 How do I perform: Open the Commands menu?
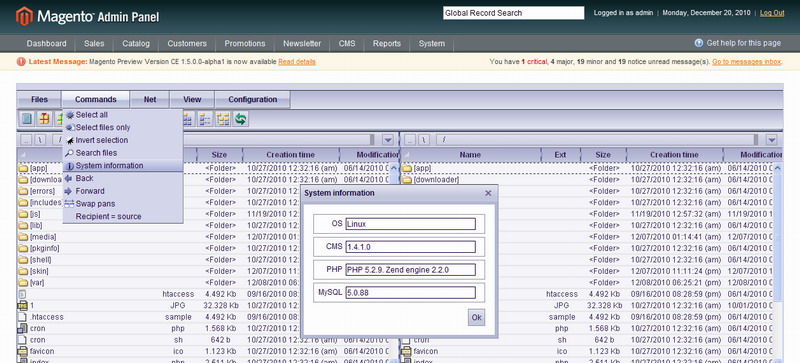(x=95, y=100)
